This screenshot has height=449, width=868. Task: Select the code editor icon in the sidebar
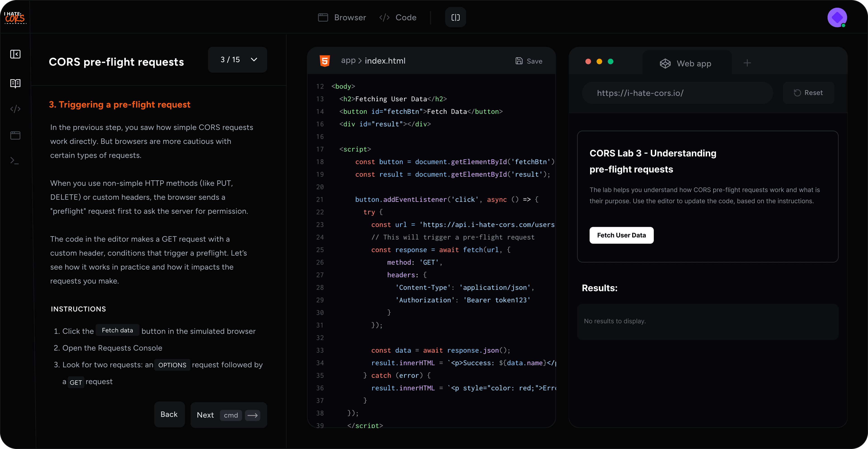15,109
